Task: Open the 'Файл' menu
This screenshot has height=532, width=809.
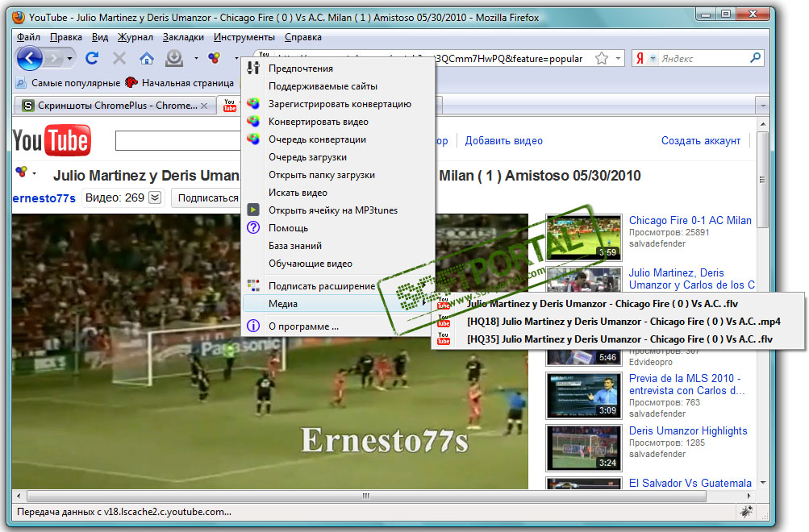Action: point(28,37)
